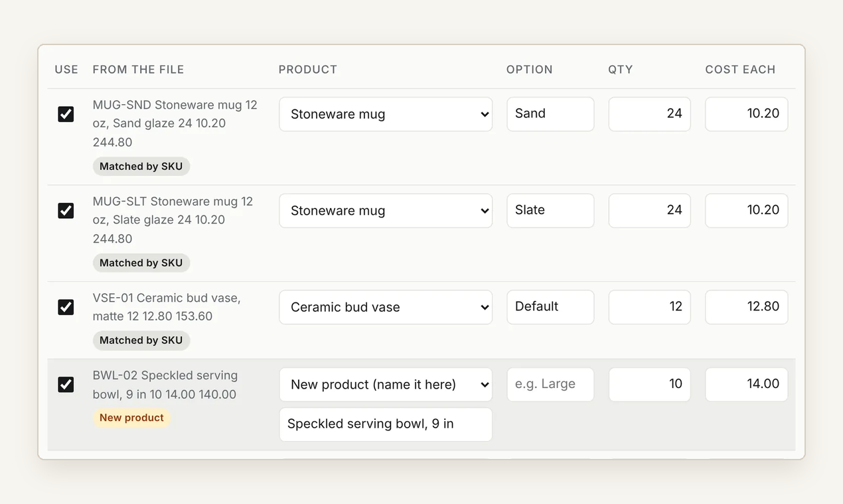Click Matched by SKU badge under MUG-SLT
This screenshot has height=504, width=843.
[141, 263]
